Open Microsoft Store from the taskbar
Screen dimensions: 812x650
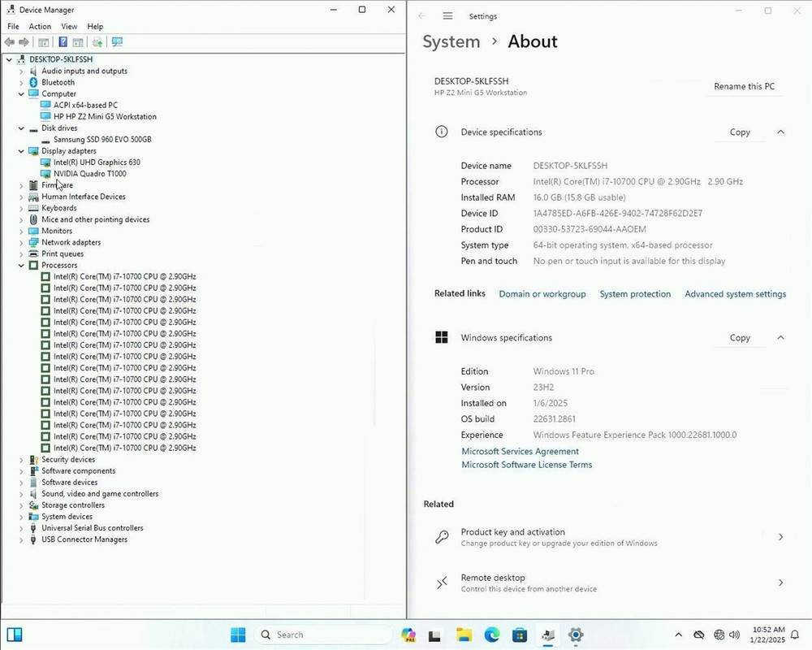(520, 635)
